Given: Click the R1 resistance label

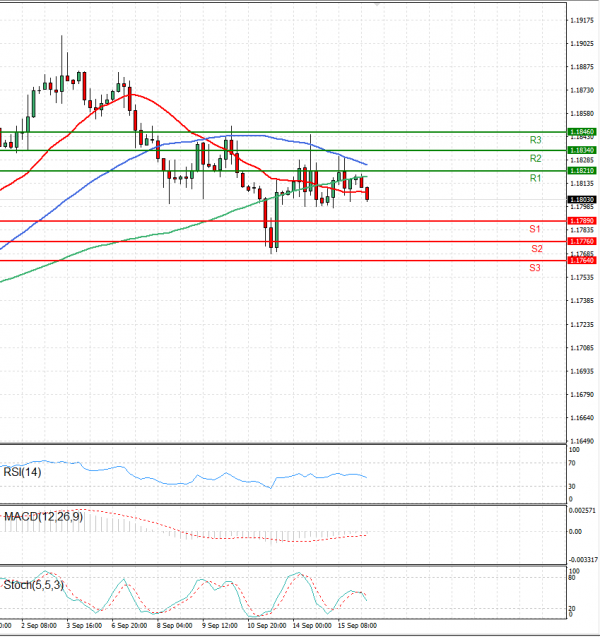Looking at the screenshot, I should [535, 178].
